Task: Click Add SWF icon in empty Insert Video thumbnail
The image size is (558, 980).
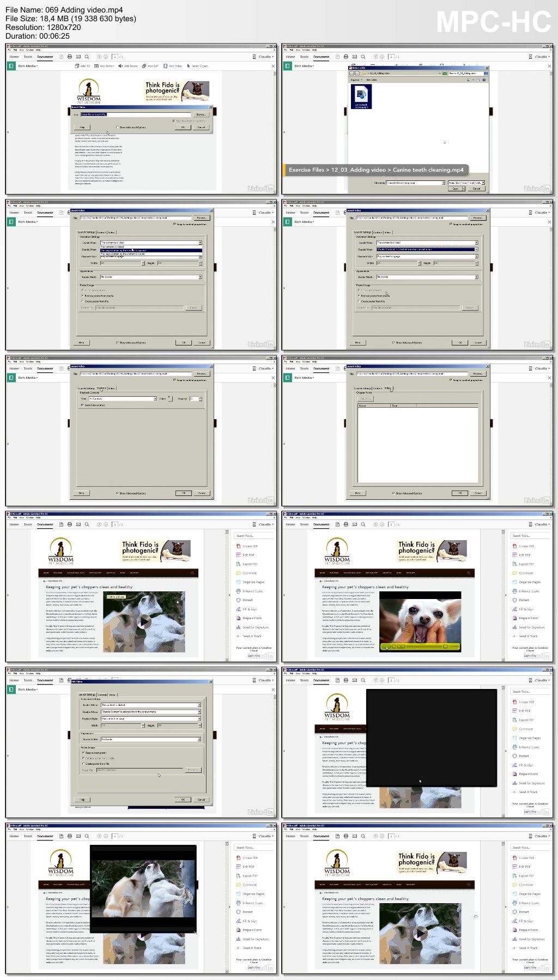Action: pos(144,66)
